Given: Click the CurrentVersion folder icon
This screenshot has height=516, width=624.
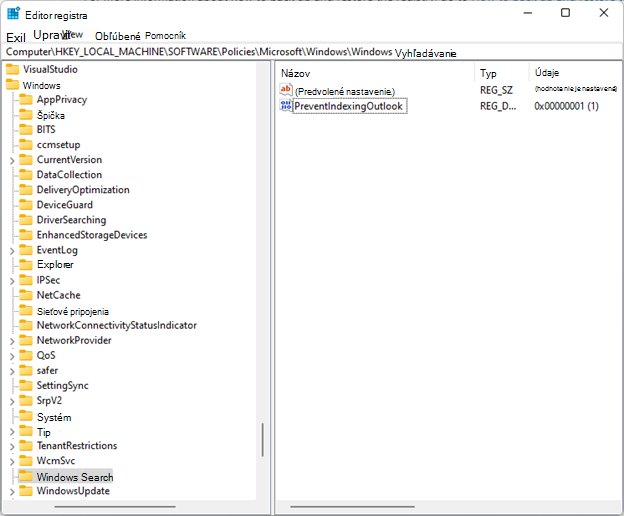Looking at the screenshot, I should [x=26, y=160].
